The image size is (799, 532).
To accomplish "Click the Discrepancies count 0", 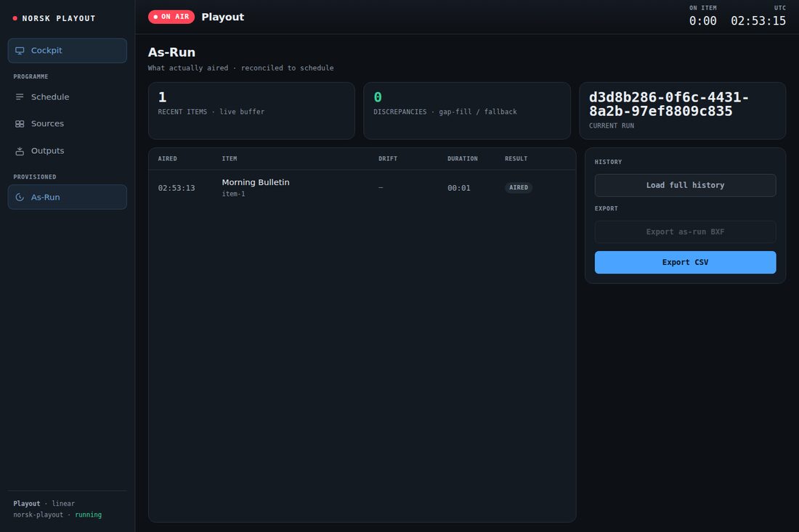I will pyautogui.click(x=378, y=97).
